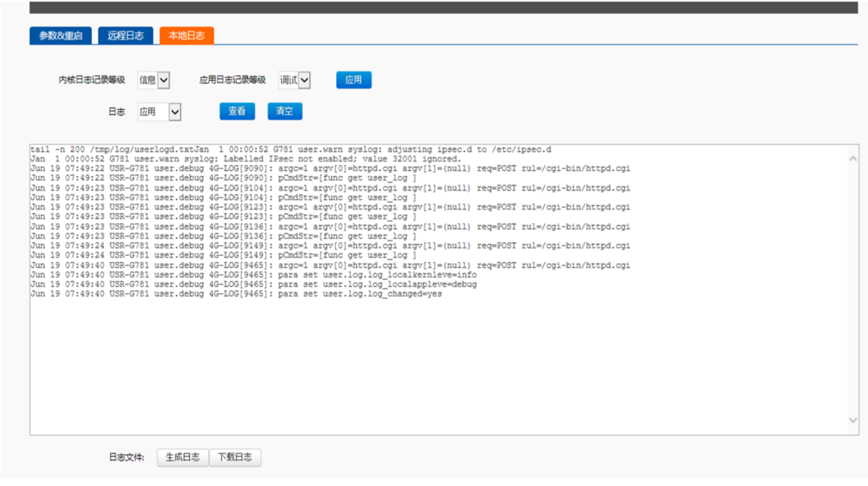Download the log via 下载日志

(x=235, y=457)
